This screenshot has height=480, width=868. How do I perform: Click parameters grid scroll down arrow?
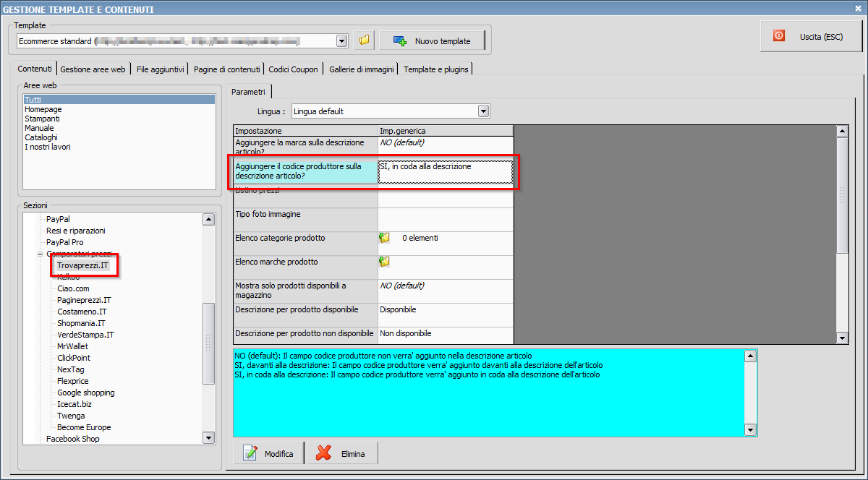tap(842, 338)
